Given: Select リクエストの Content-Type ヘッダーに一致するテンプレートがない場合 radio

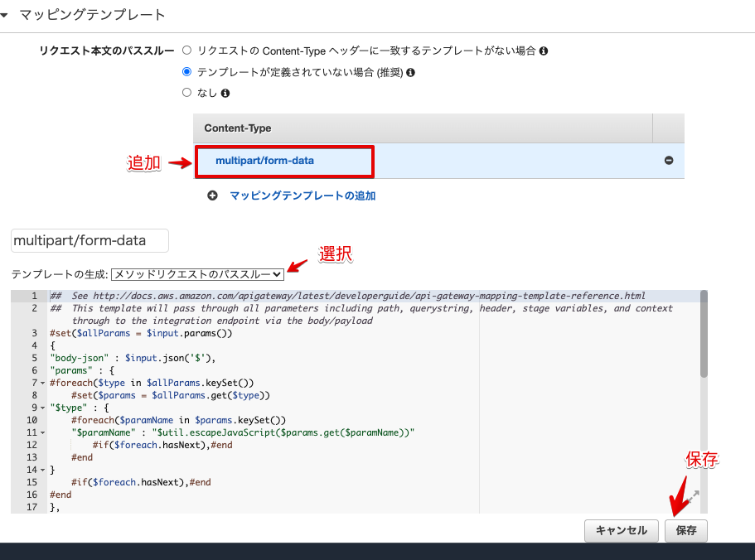Looking at the screenshot, I should (187, 50).
